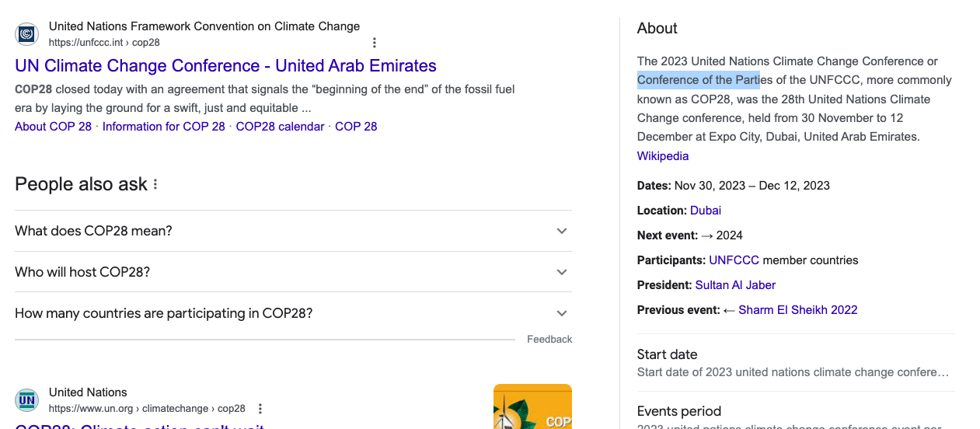The width and height of the screenshot is (980, 429).
Task: Click the United Nations UN favicon
Action: pos(27,400)
